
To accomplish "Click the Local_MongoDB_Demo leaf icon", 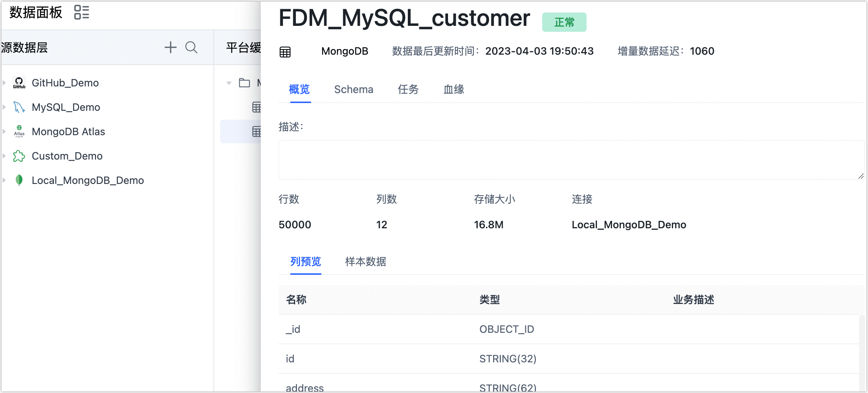I will (19, 180).
